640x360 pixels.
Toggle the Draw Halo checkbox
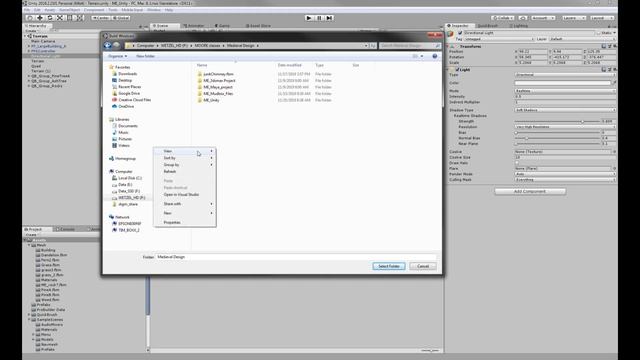517,162
